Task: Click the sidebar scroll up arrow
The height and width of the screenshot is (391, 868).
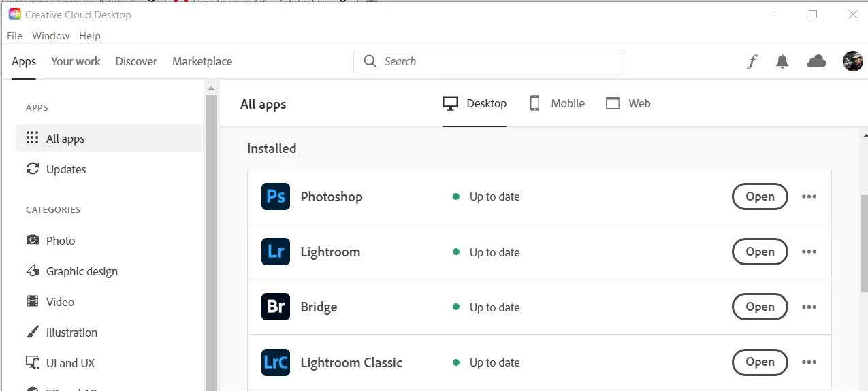Action: [211, 88]
